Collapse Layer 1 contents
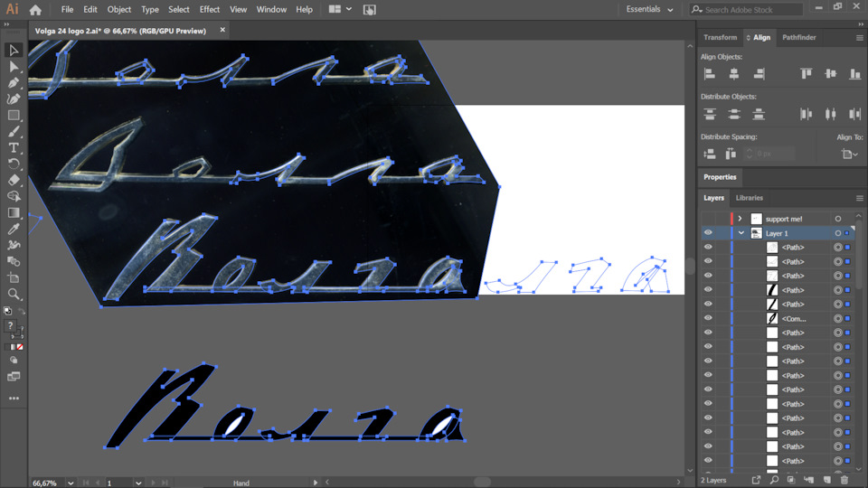The image size is (868, 488). tap(741, 233)
